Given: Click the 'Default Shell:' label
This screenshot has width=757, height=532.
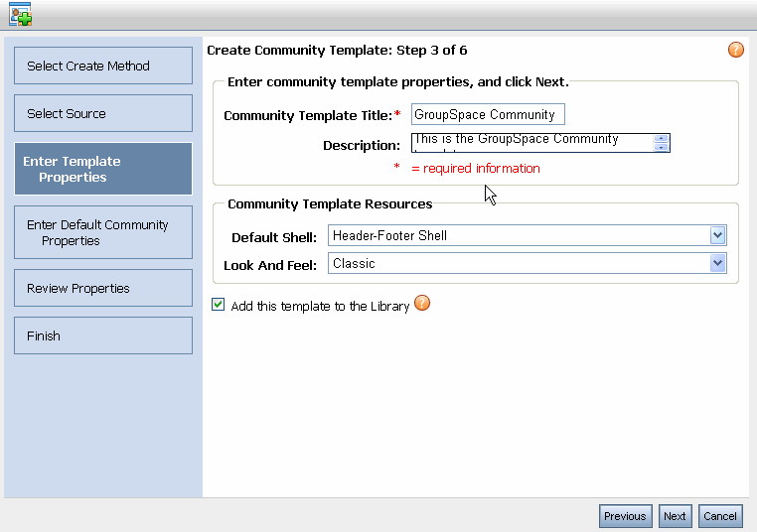Looking at the screenshot, I should 274,237.
